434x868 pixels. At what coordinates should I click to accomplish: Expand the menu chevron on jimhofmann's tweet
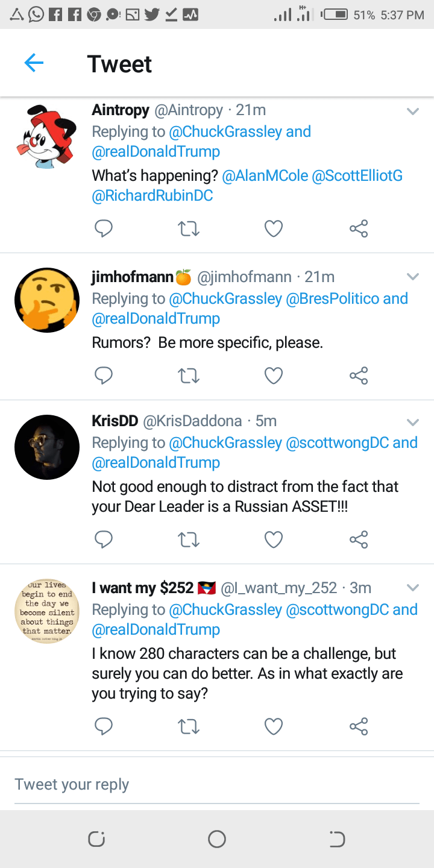[412, 277]
